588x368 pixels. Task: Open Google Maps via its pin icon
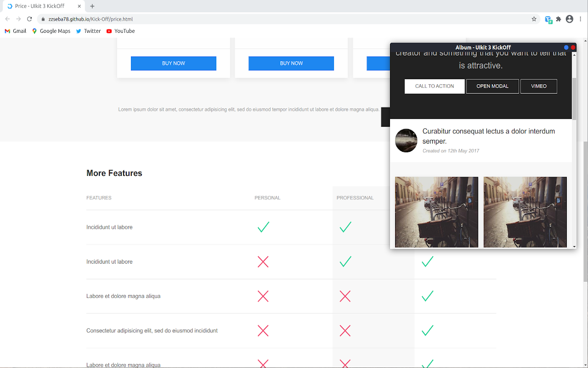(x=34, y=31)
